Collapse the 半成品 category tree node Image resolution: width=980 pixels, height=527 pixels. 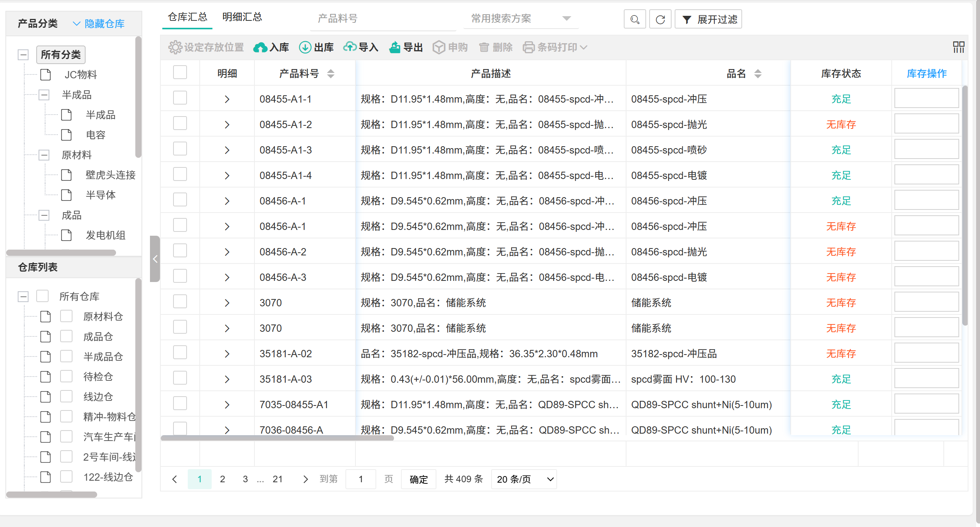point(44,95)
